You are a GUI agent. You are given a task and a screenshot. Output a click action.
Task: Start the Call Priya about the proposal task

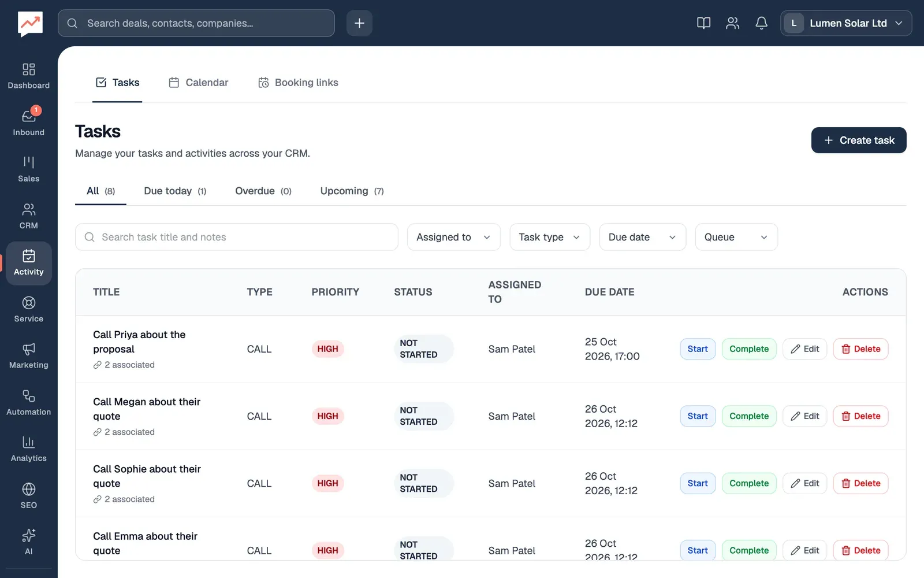pos(698,349)
